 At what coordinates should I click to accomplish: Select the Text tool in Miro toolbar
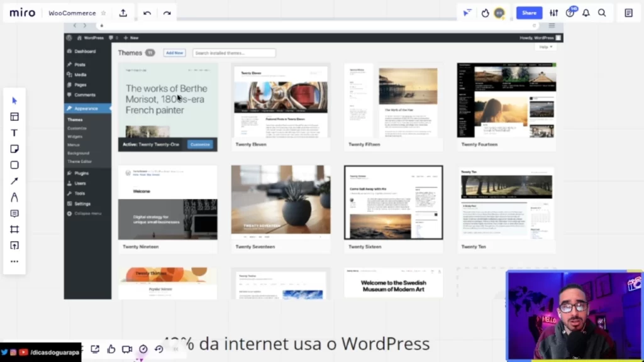coord(14,133)
